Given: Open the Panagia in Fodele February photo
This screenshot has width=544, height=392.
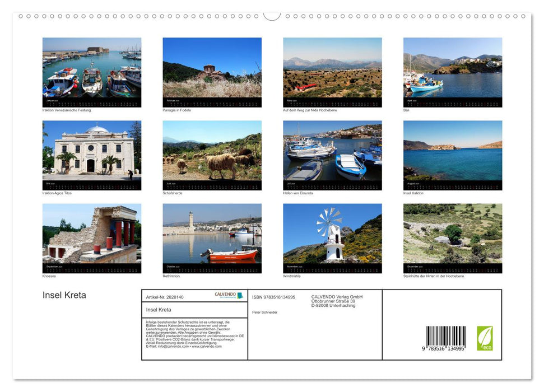Looking at the screenshot, I should (x=212, y=71).
